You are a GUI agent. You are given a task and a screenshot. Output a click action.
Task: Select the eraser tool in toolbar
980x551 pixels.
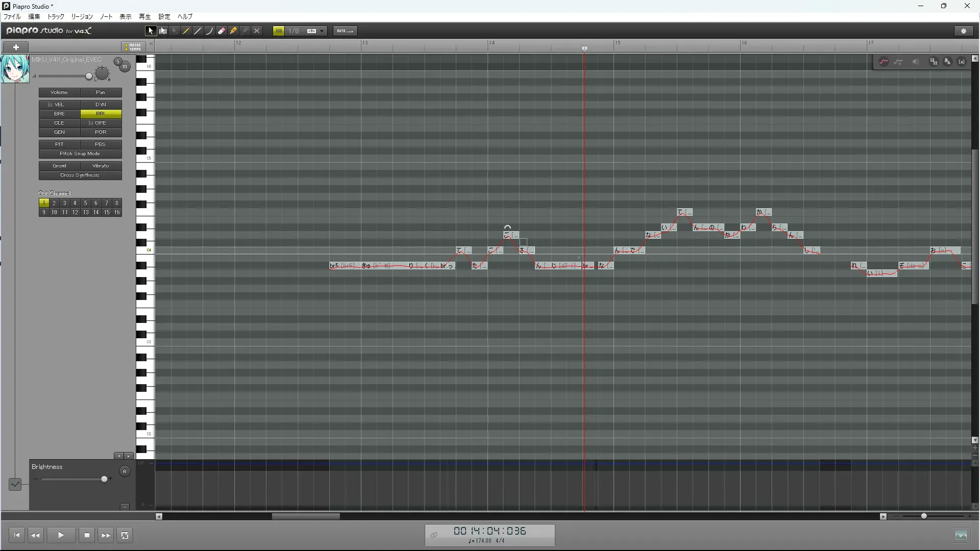point(222,31)
